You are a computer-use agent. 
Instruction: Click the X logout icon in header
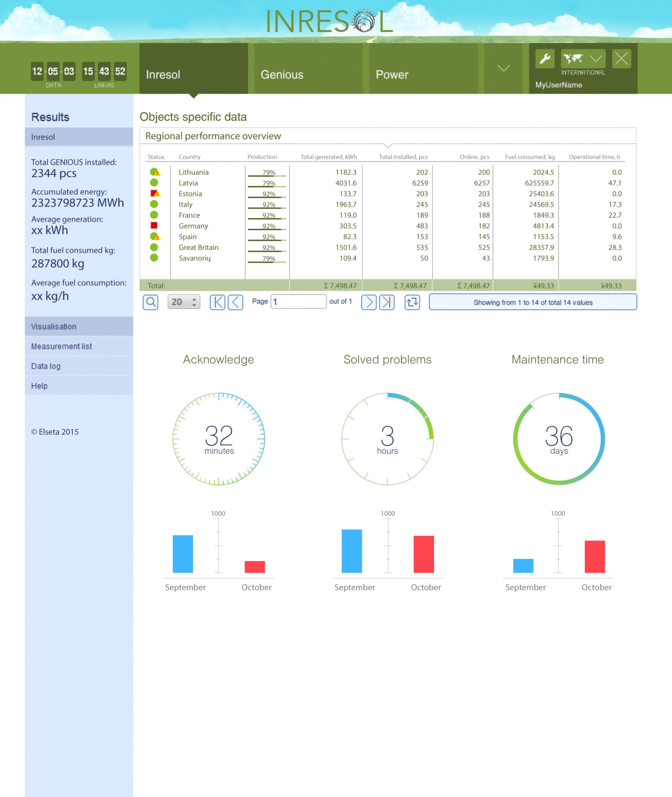[x=621, y=59]
